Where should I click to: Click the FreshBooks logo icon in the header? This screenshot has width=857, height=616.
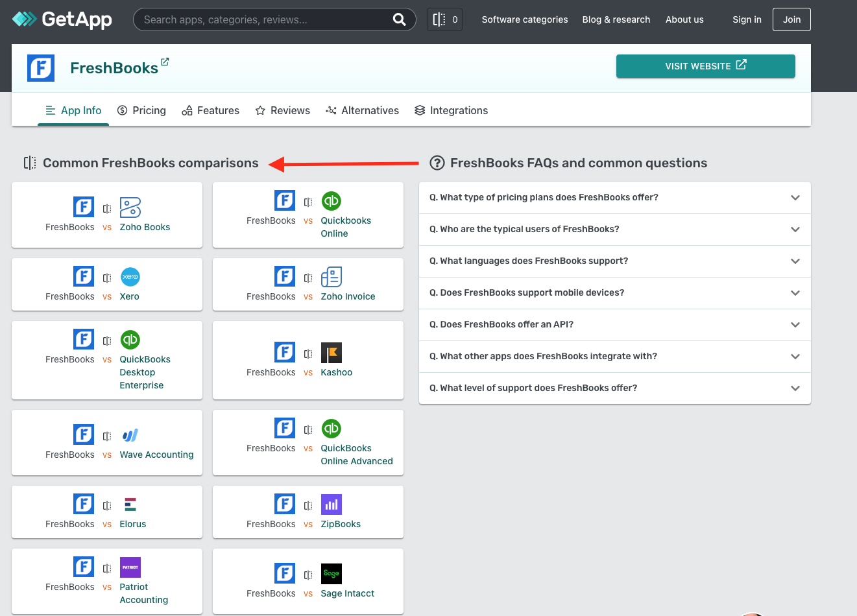[x=40, y=67]
